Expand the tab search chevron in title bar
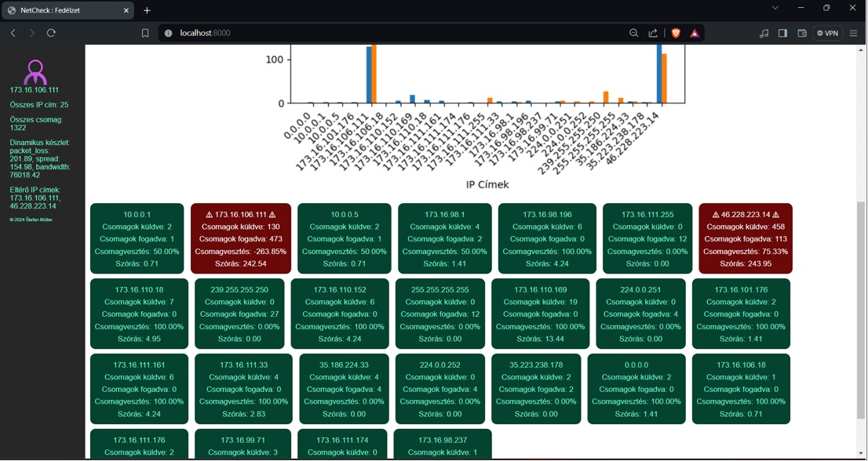This screenshot has width=868, height=461. 775,8
